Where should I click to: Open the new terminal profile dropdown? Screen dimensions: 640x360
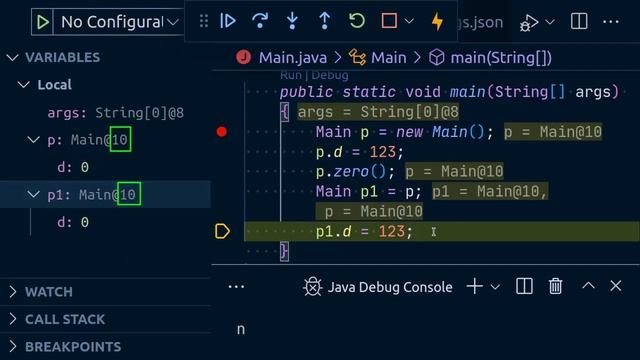(x=495, y=287)
